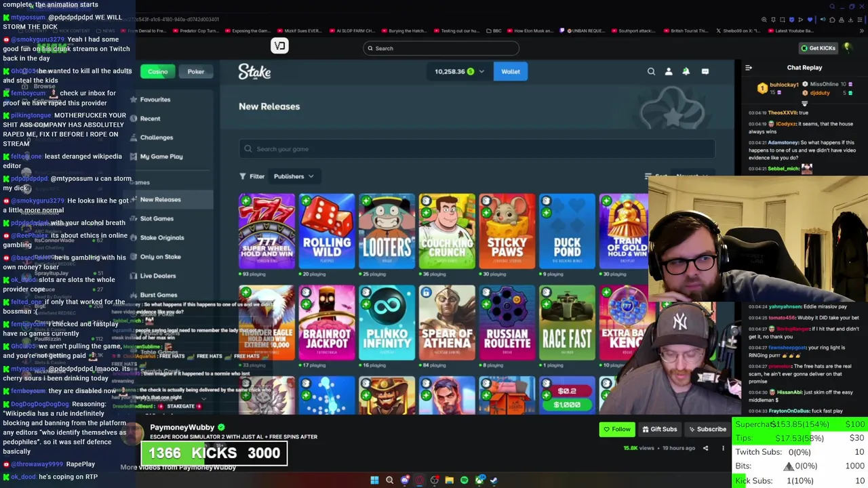Select Slot Games in the sidebar
This screenshot has width=868, height=488.
coord(157,219)
